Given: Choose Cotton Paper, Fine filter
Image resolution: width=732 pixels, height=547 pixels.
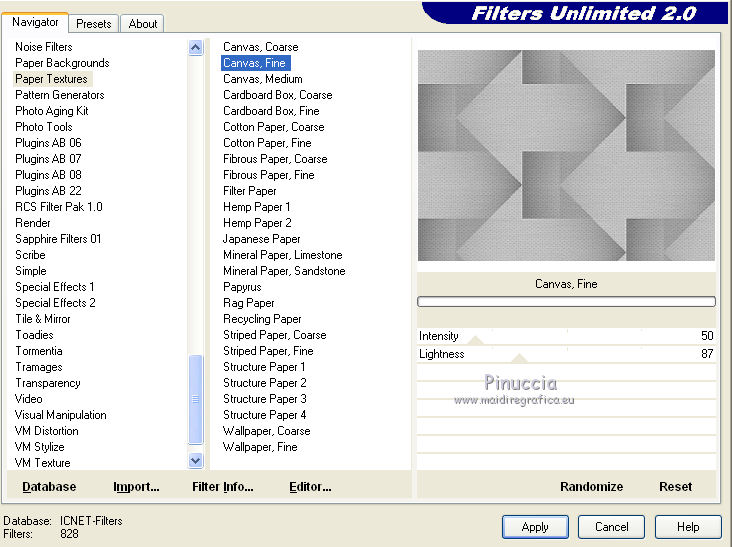Looking at the screenshot, I should click(x=267, y=142).
